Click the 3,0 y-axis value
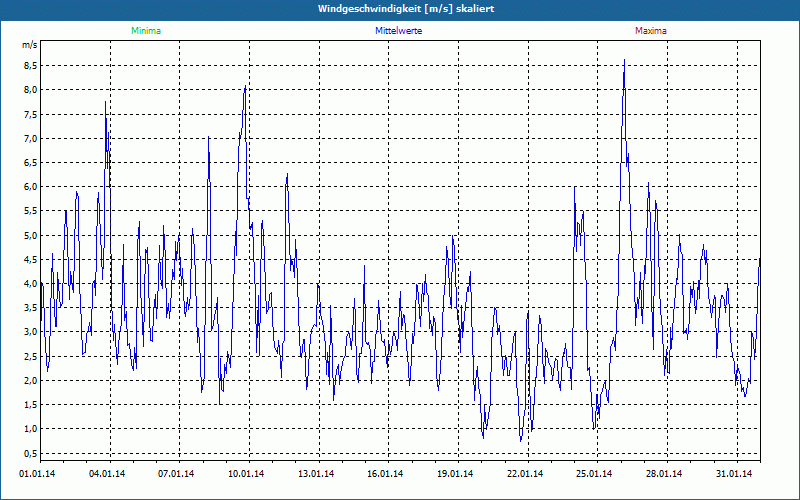 click(31, 332)
